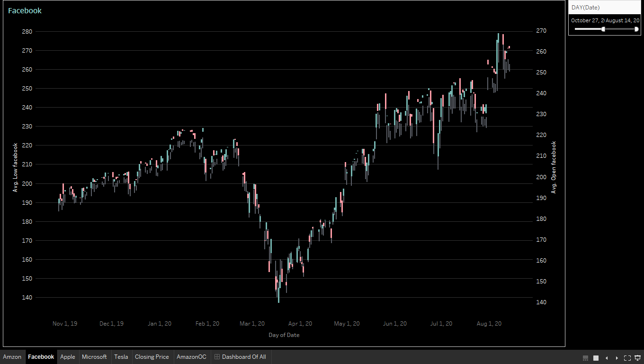
Task: Click the Apr 1, 20 axis label
Action: [x=300, y=324]
